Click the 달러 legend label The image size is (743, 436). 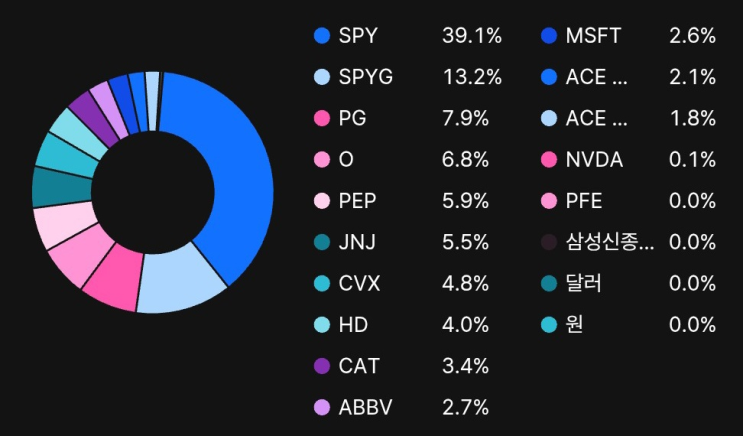coord(584,283)
